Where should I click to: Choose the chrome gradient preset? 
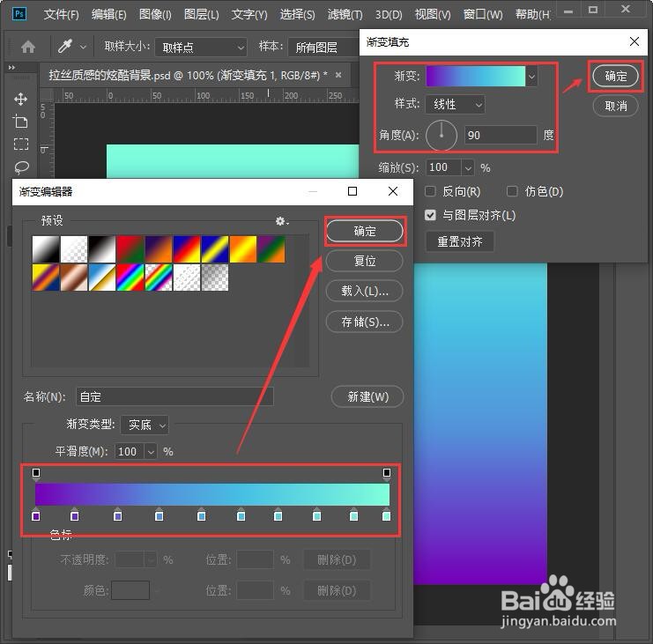102,278
